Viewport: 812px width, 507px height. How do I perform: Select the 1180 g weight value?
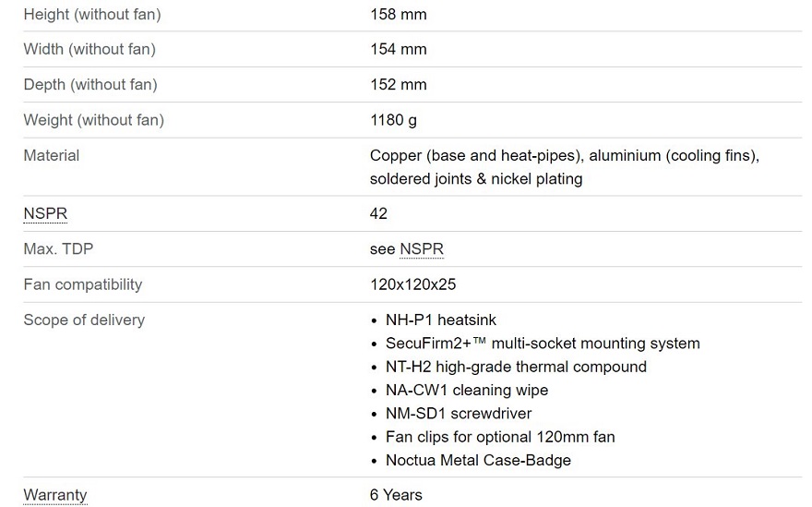tap(393, 120)
